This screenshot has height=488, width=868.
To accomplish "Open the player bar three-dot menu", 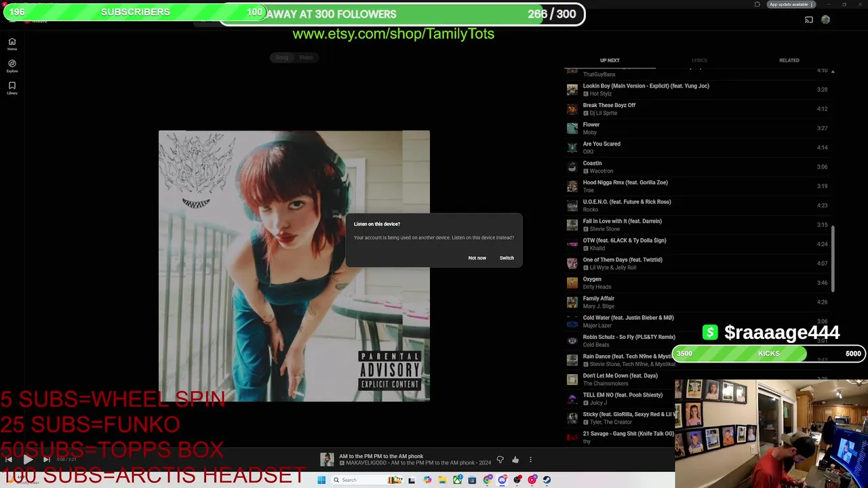I will (530, 460).
